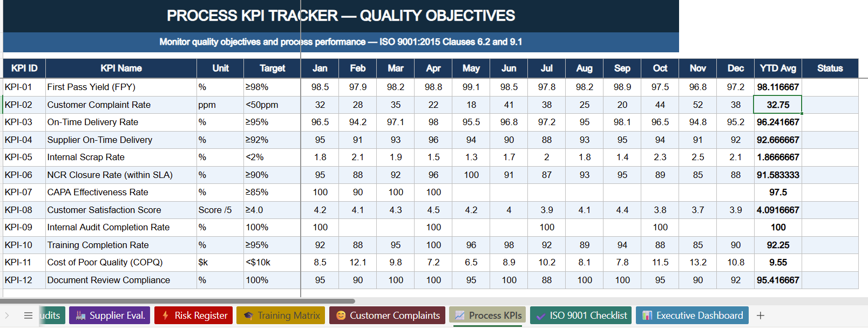868x329 pixels.
Task: Click the horizontal scrollbar thumb
Action: 178,301
